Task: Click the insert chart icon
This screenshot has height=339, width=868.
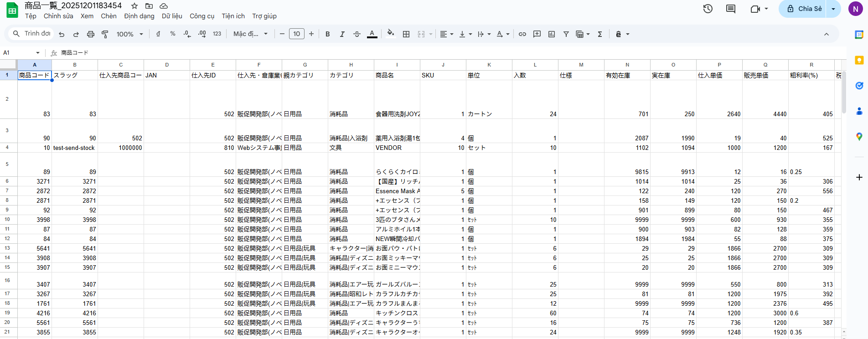Action: (x=552, y=34)
